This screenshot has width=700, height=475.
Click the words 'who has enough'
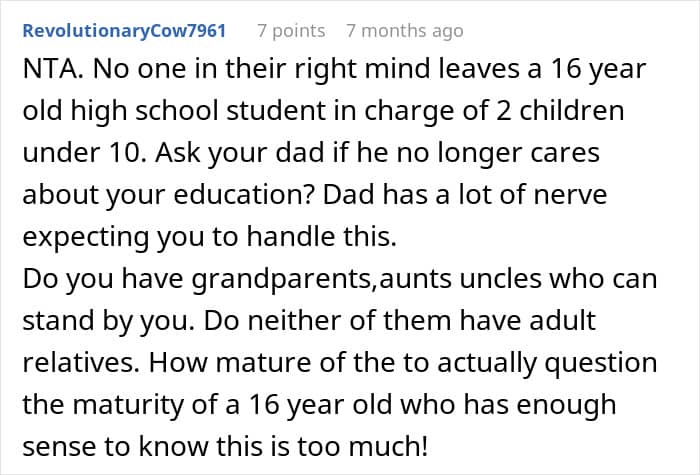pos(508,405)
